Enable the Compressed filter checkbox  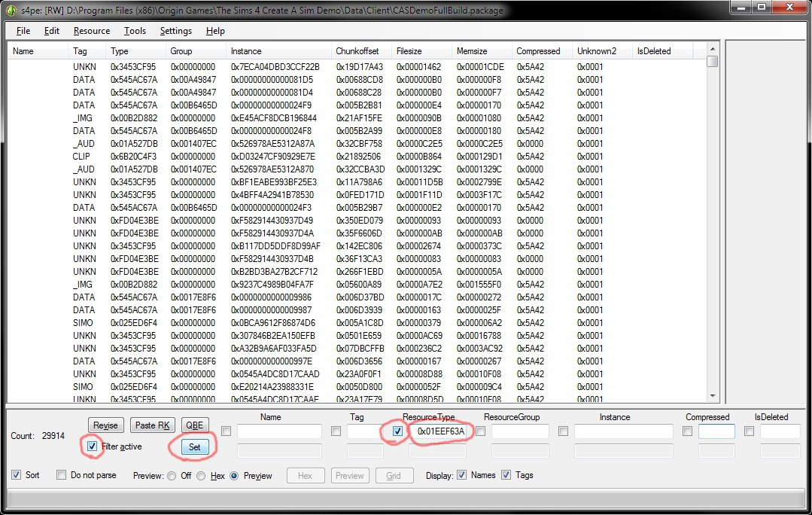pyautogui.click(x=688, y=431)
